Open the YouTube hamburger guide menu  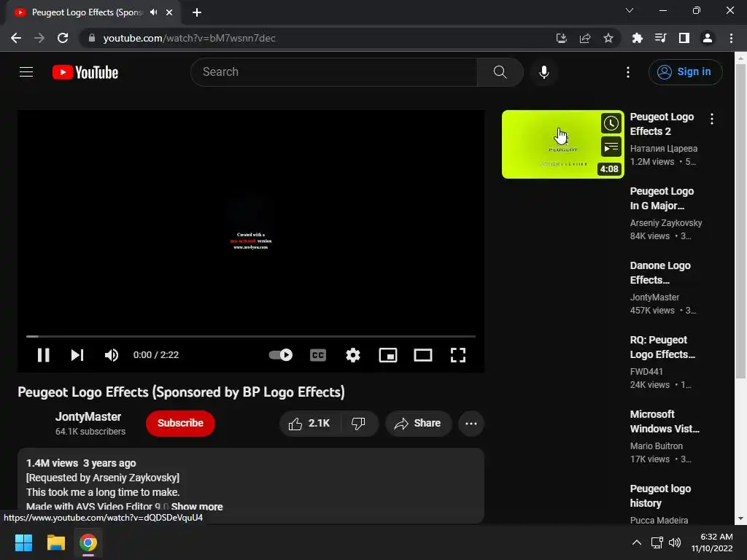pyautogui.click(x=26, y=72)
